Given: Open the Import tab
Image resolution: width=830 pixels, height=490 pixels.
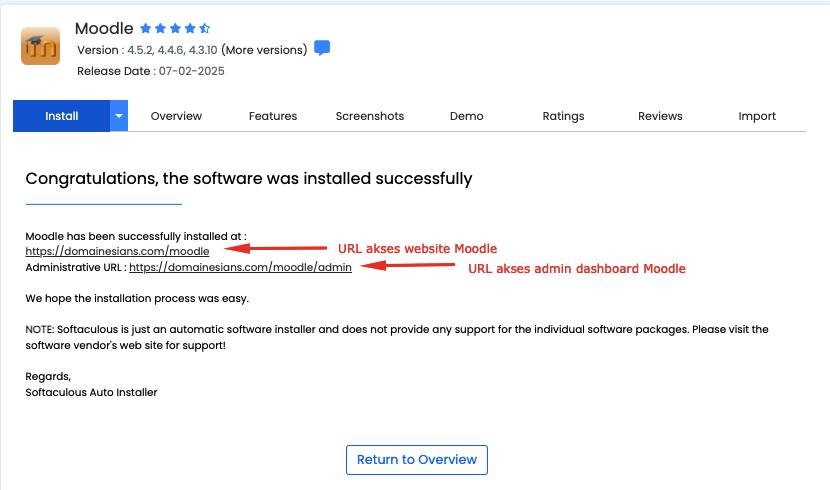Looking at the screenshot, I should pyautogui.click(x=757, y=116).
